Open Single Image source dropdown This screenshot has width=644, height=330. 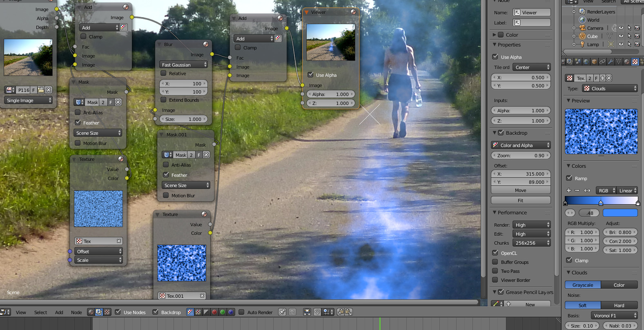(29, 100)
